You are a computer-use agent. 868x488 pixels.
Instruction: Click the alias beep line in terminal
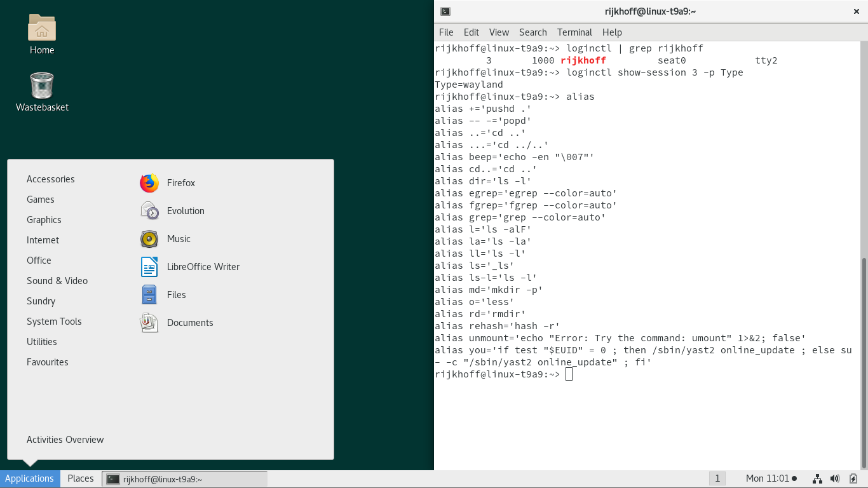(515, 157)
